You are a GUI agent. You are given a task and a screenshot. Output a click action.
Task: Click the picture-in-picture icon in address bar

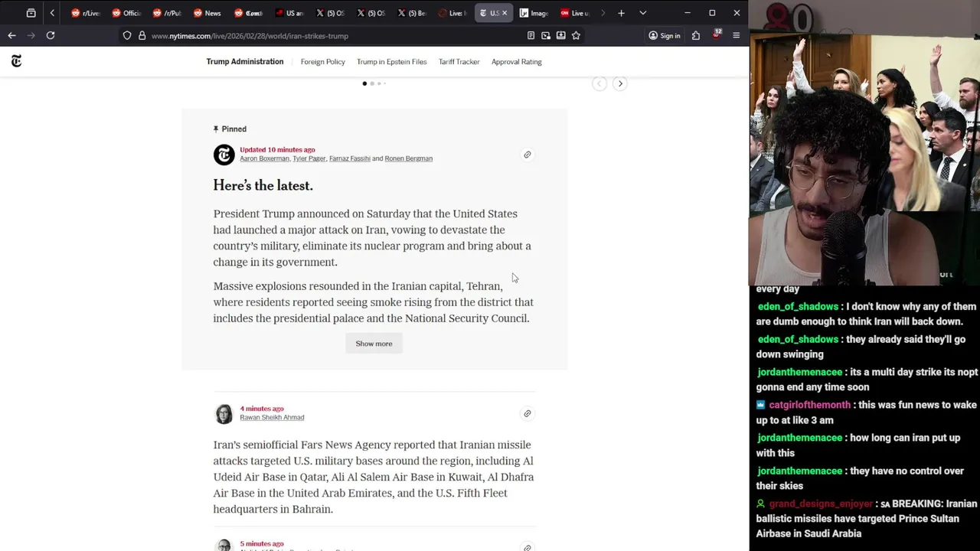point(546,35)
